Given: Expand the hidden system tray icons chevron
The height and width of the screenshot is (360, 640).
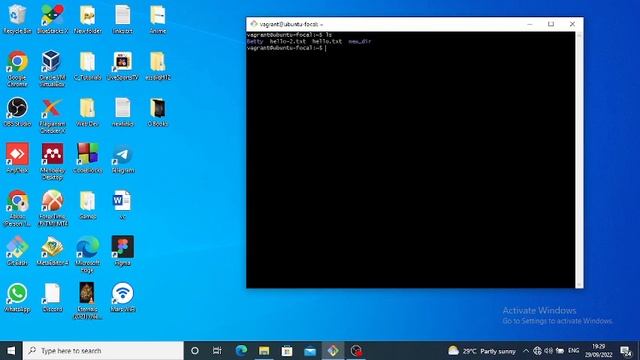Looking at the screenshot, I should (x=526, y=351).
